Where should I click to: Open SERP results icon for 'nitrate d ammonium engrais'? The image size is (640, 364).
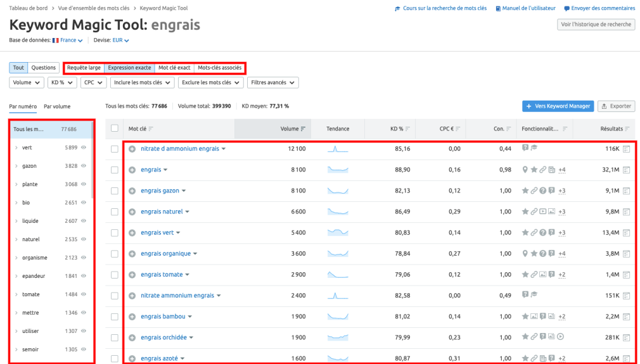pyautogui.click(x=627, y=149)
